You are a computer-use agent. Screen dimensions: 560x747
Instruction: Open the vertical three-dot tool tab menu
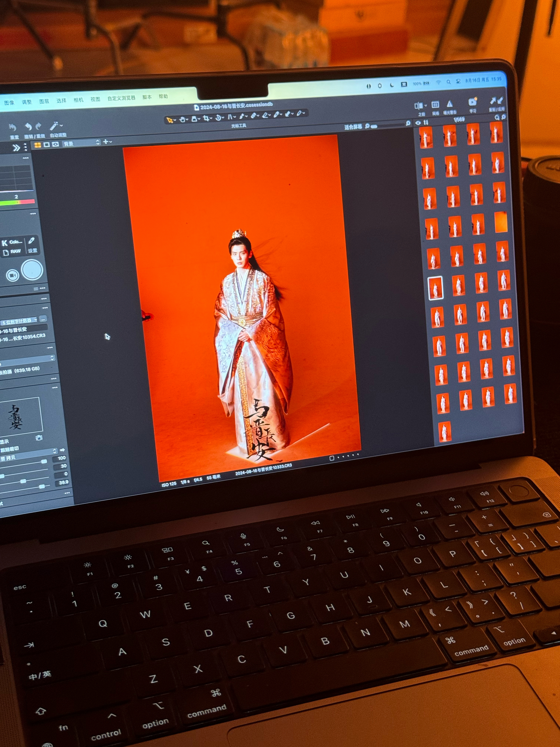coord(25,147)
